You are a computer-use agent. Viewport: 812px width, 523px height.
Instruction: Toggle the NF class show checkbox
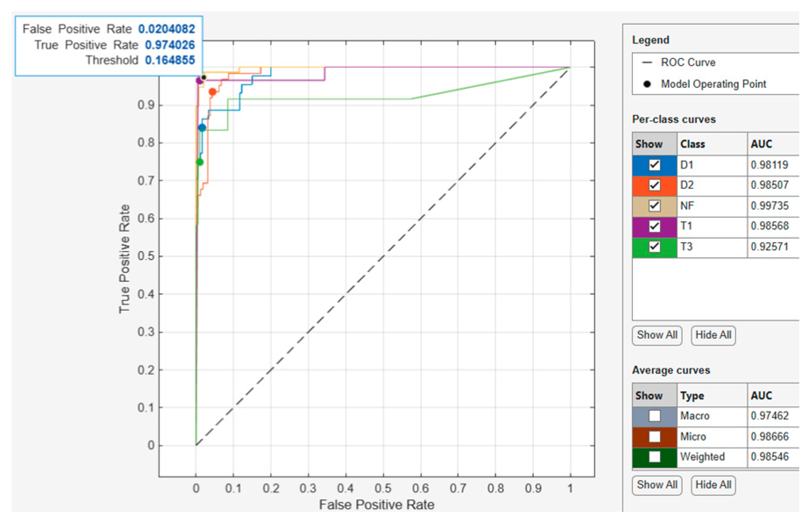click(x=654, y=206)
